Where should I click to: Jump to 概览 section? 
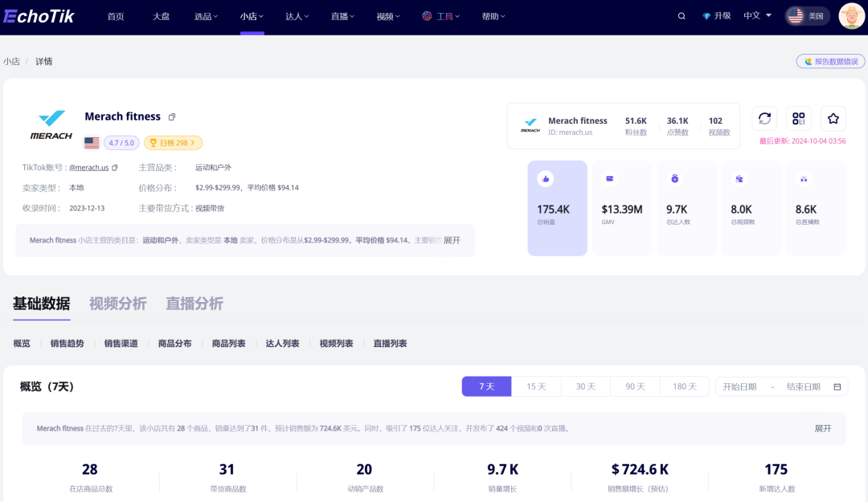tap(22, 344)
